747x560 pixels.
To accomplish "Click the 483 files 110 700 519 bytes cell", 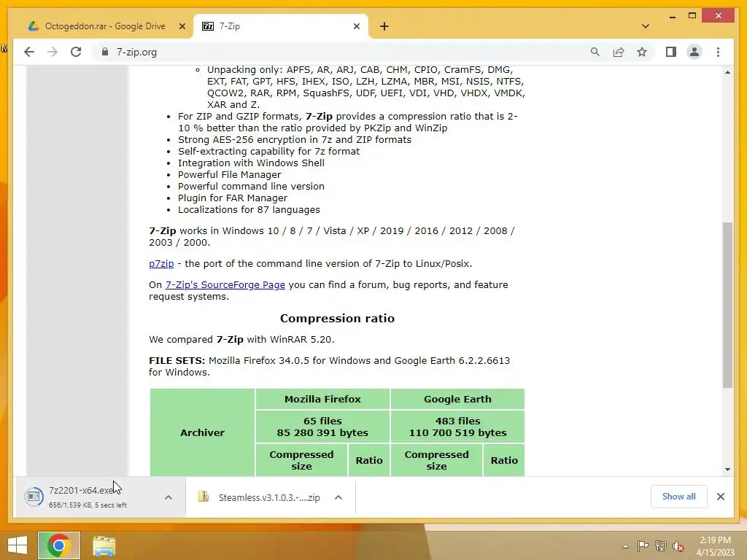I will [457, 427].
